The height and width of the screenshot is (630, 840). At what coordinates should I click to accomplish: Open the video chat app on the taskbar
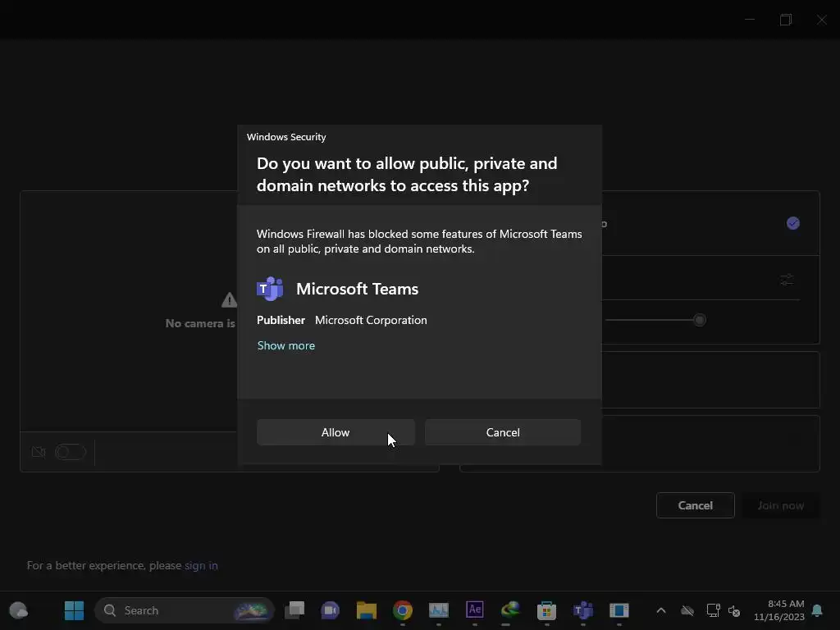click(330, 610)
